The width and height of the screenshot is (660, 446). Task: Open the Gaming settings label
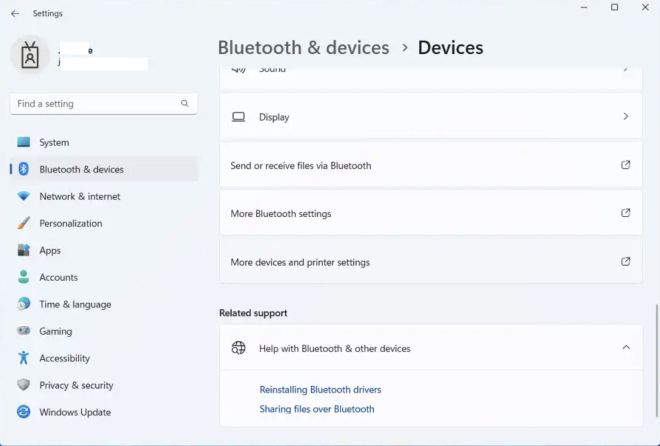click(x=56, y=332)
